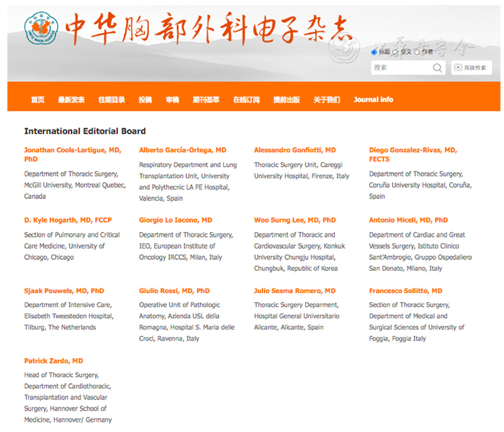Select the 标题 (title) radio button

point(374,53)
